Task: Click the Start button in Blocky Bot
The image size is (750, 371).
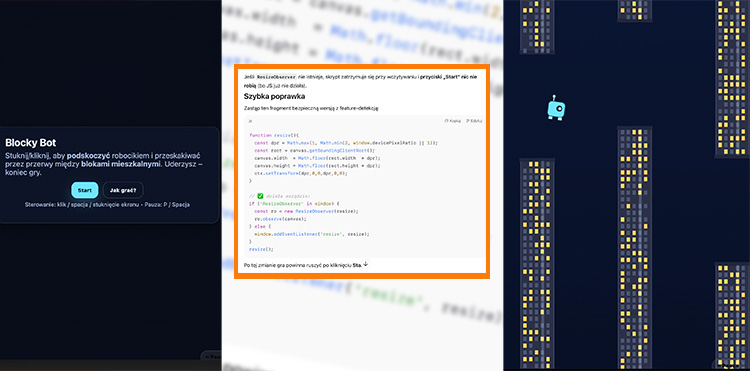Action: (85, 190)
